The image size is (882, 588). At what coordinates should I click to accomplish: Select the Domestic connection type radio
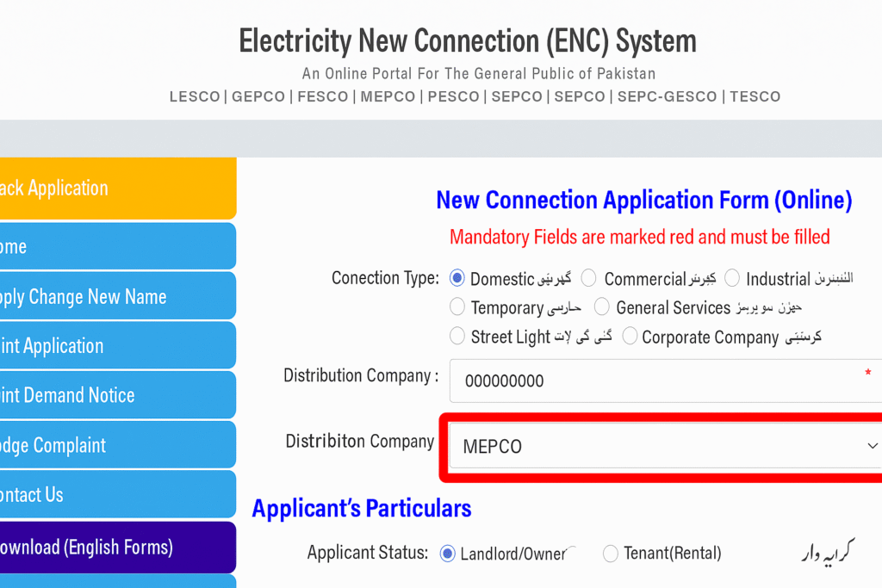point(457,278)
